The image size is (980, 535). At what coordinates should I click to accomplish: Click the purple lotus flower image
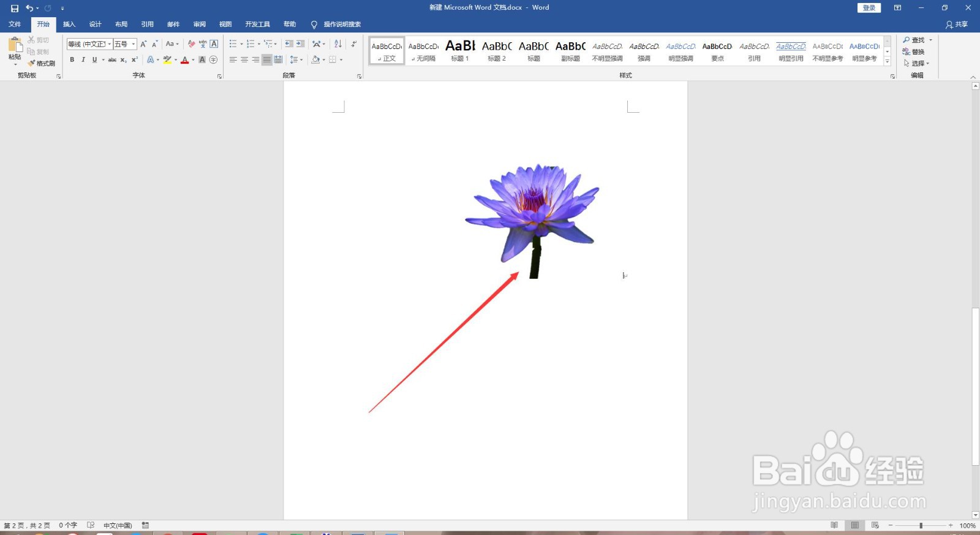[x=533, y=221]
